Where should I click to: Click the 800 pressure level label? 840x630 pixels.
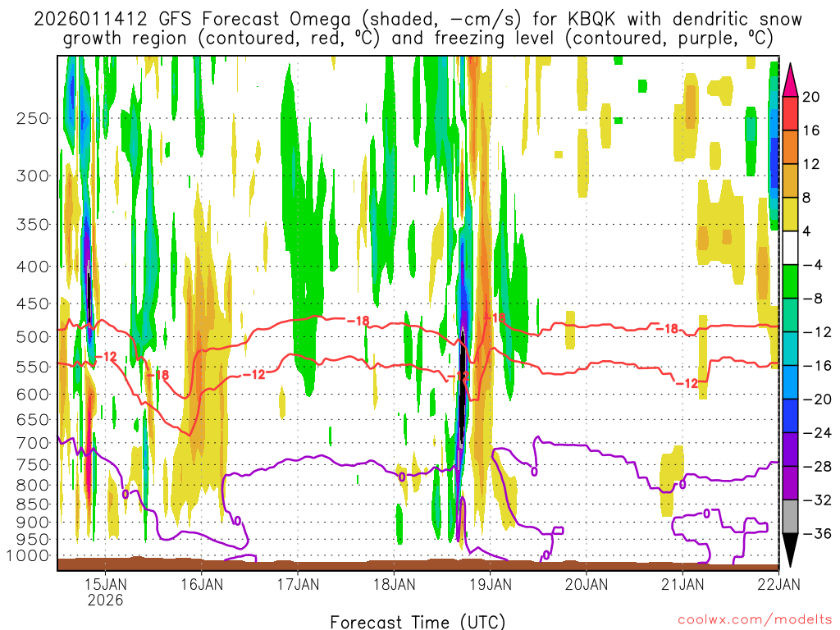[33, 486]
